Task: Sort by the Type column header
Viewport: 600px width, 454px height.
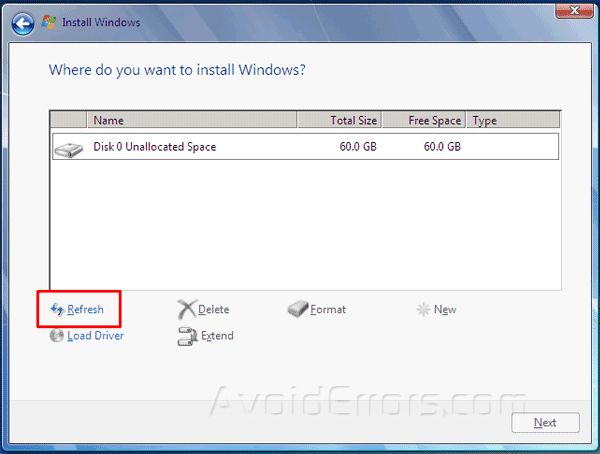Action: (x=513, y=120)
